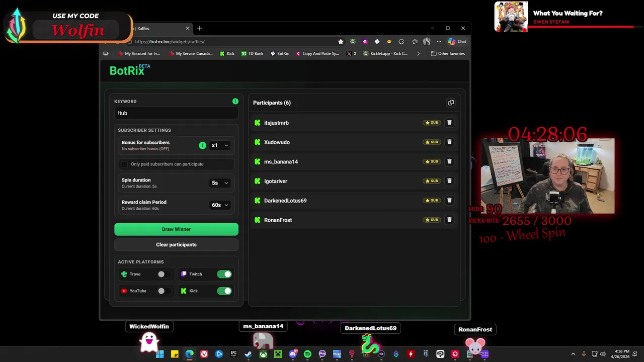Open the browser Extensions puzzle icon
Viewport: 644px width, 362px height.
pyautogui.click(x=401, y=42)
